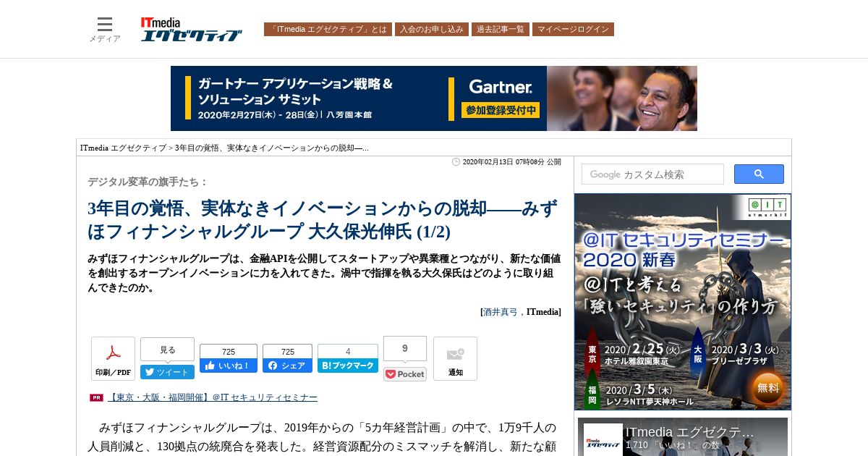Open マイページログイン menu item
This screenshot has width=868, height=456.
573,30
